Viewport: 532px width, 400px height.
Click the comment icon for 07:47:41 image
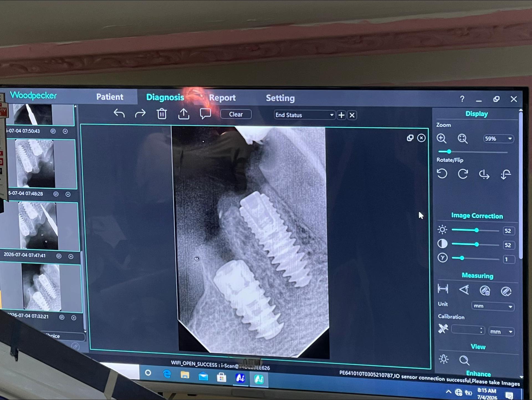pos(59,256)
